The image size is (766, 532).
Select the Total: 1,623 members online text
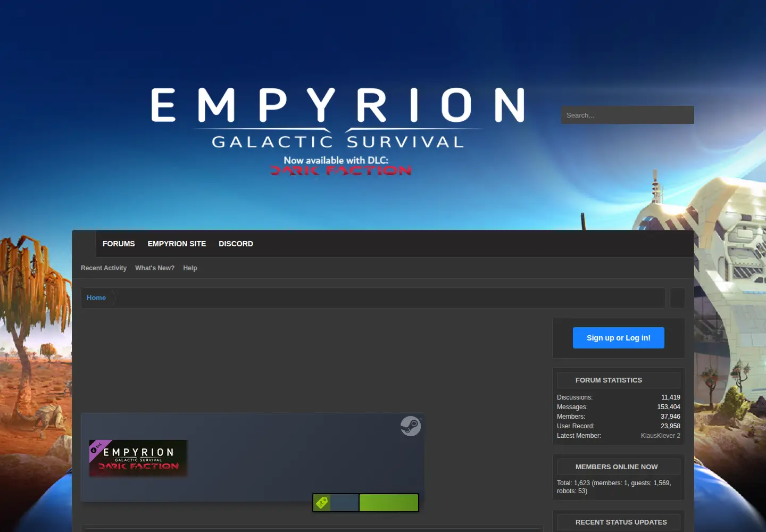(x=614, y=487)
